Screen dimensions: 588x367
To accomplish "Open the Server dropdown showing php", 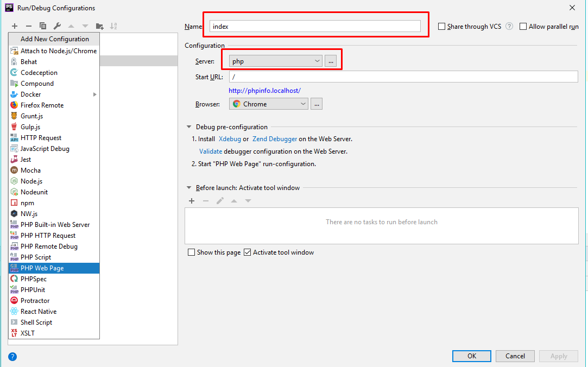I will 276,61.
